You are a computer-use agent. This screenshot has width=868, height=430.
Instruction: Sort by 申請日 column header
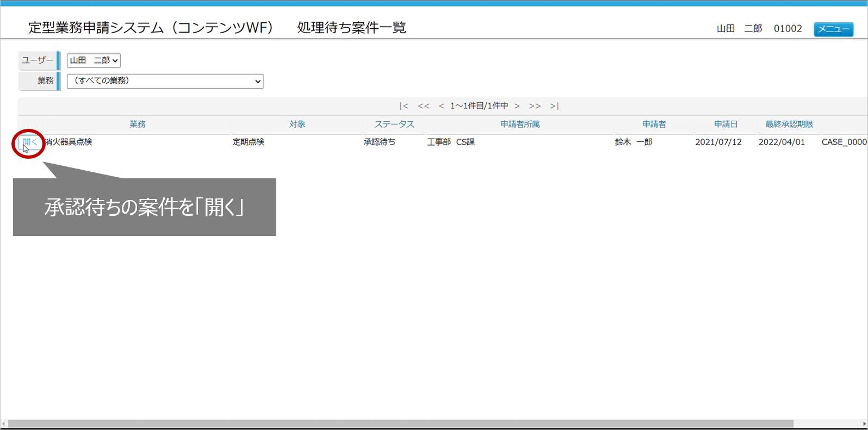(x=726, y=124)
